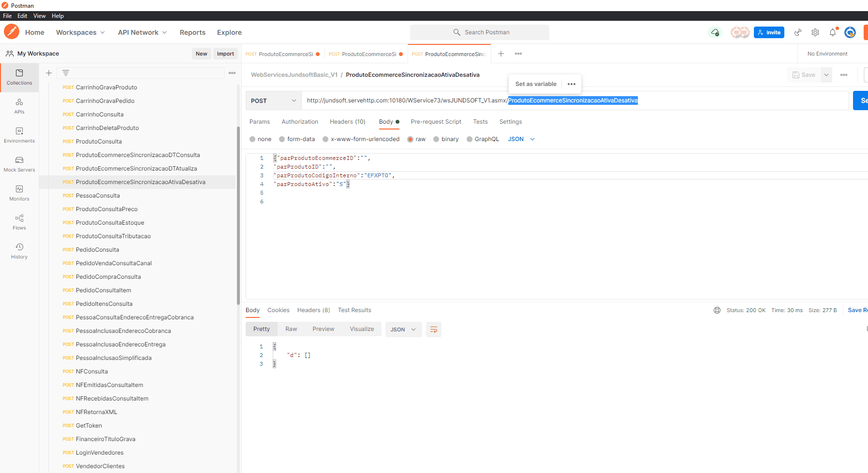Click the Postman logo icon
The image size is (868, 473).
(12, 32)
